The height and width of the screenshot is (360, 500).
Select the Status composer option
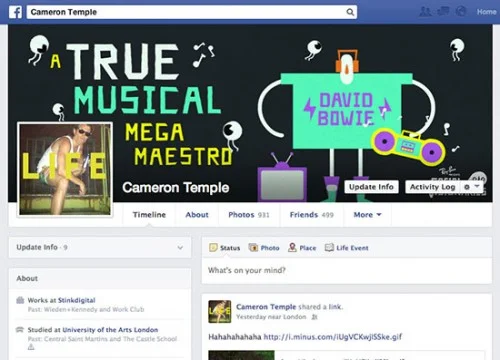224,248
